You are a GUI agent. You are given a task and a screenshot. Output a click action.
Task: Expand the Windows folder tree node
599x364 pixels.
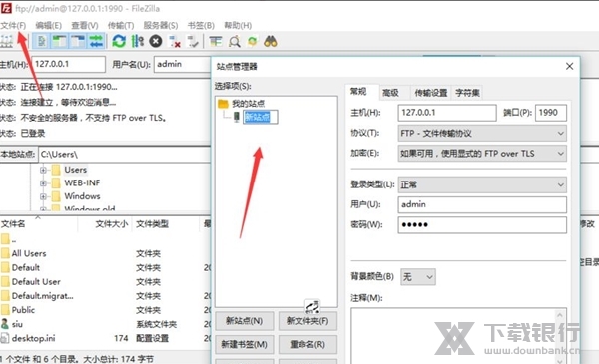point(43,196)
